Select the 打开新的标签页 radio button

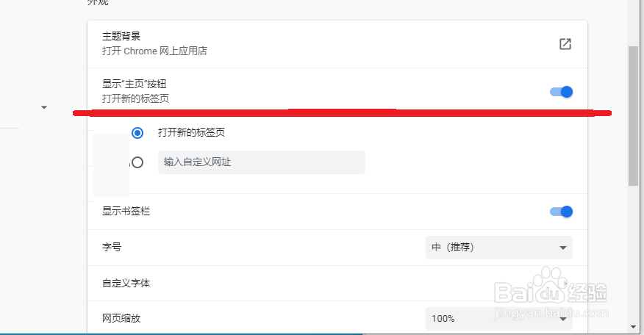click(137, 133)
